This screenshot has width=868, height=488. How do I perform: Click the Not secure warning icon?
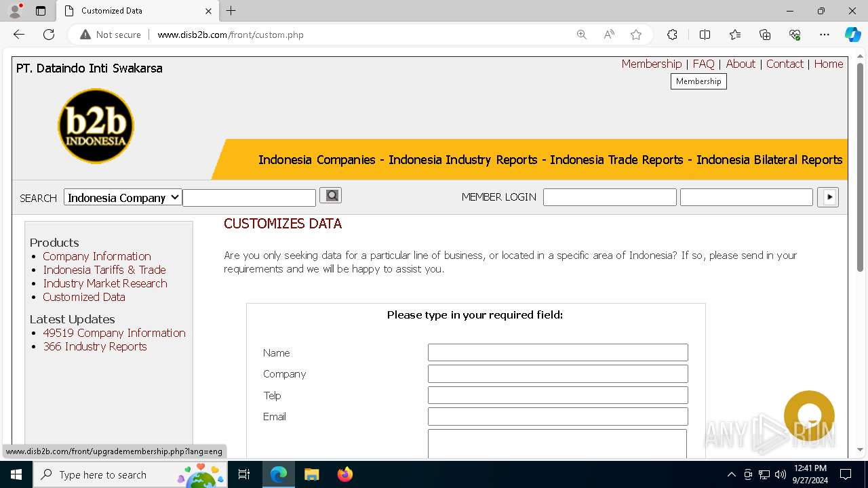click(x=85, y=35)
